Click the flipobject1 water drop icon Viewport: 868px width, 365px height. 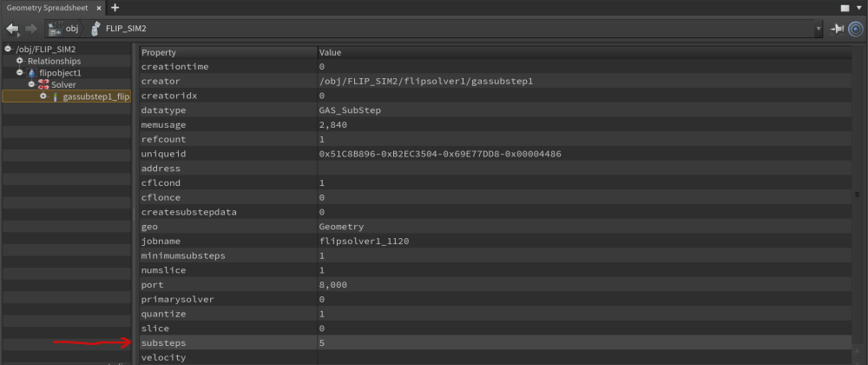click(x=31, y=72)
